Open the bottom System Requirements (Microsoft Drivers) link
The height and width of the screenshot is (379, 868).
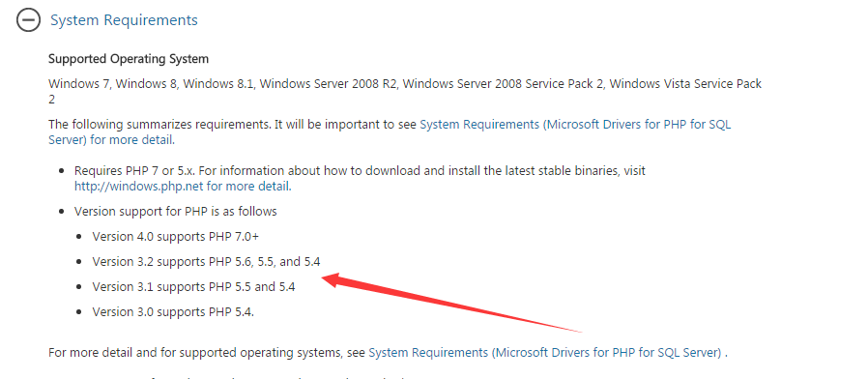pyautogui.click(x=545, y=352)
